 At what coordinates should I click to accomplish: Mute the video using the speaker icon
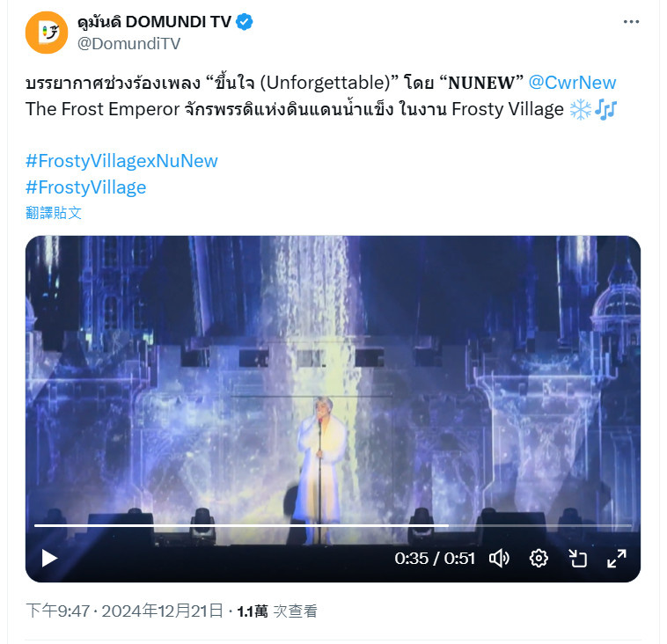pyautogui.click(x=500, y=558)
